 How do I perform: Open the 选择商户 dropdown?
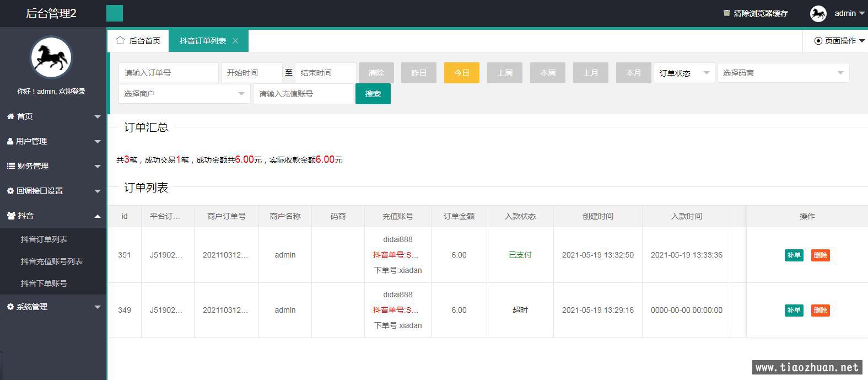click(184, 94)
